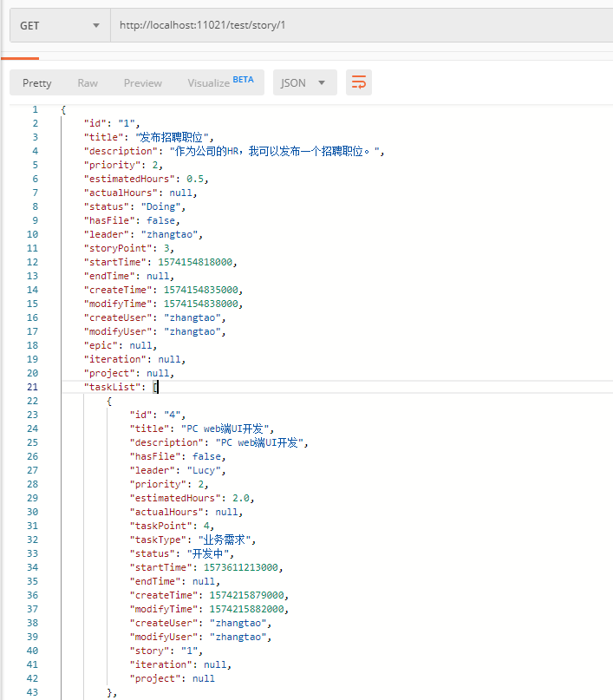Click the "taskList" line
The image size is (613, 700).
(121, 387)
